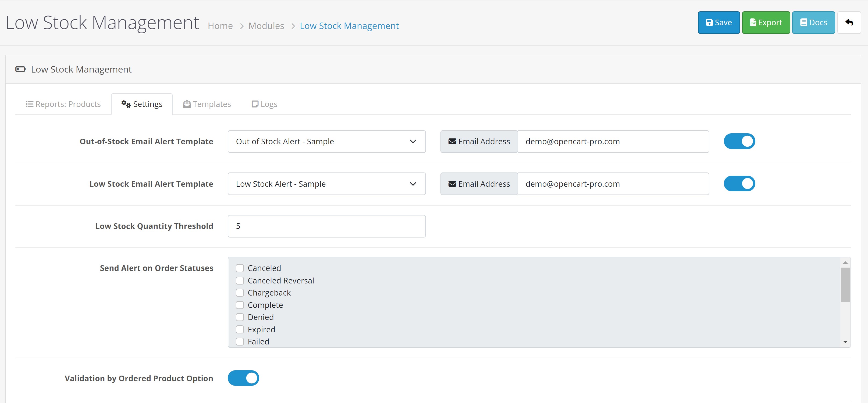Click Low Stock Quantity Threshold field

tap(326, 226)
